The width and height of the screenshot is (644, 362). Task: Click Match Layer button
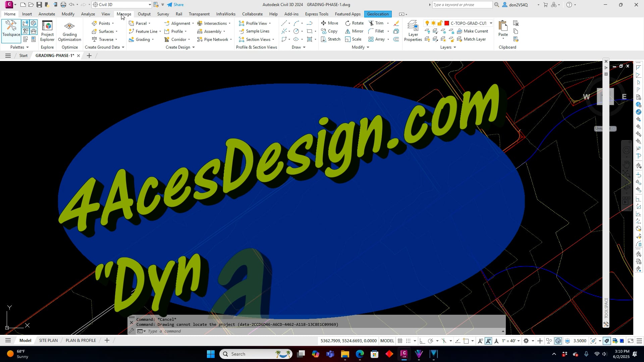(471, 39)
